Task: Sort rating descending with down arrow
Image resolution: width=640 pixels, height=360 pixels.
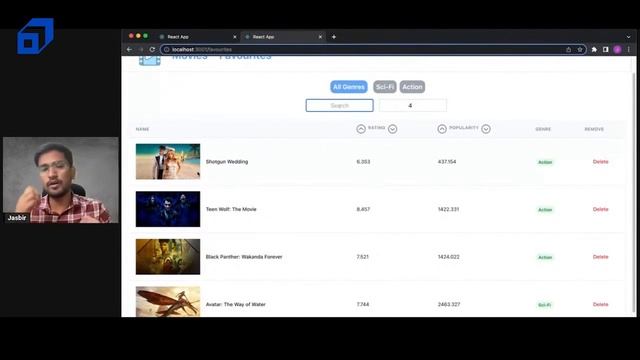Action: click(x=392, y=129)
